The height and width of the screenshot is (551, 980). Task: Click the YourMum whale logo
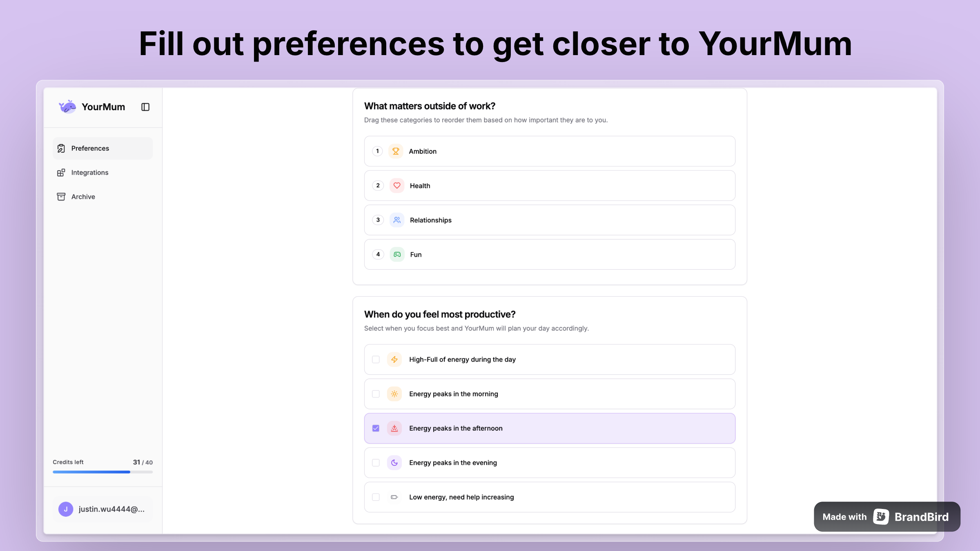click(67, 107)
